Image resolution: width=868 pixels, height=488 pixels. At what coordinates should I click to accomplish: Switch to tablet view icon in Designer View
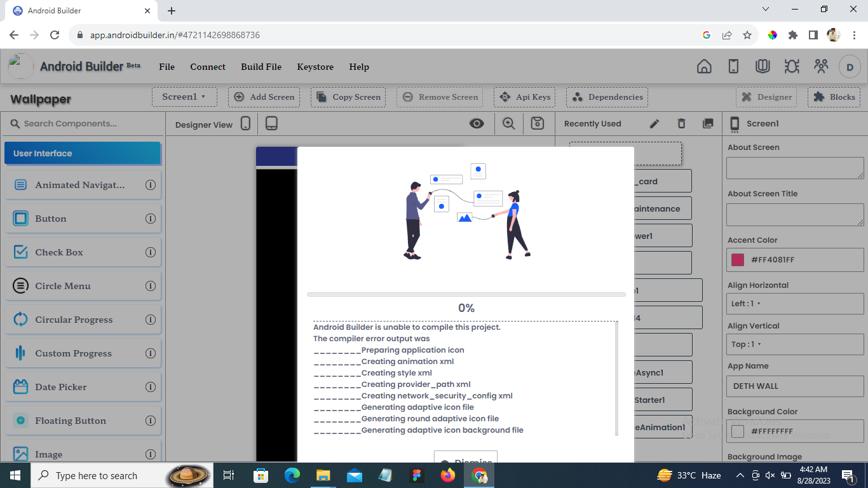(271, 124)
